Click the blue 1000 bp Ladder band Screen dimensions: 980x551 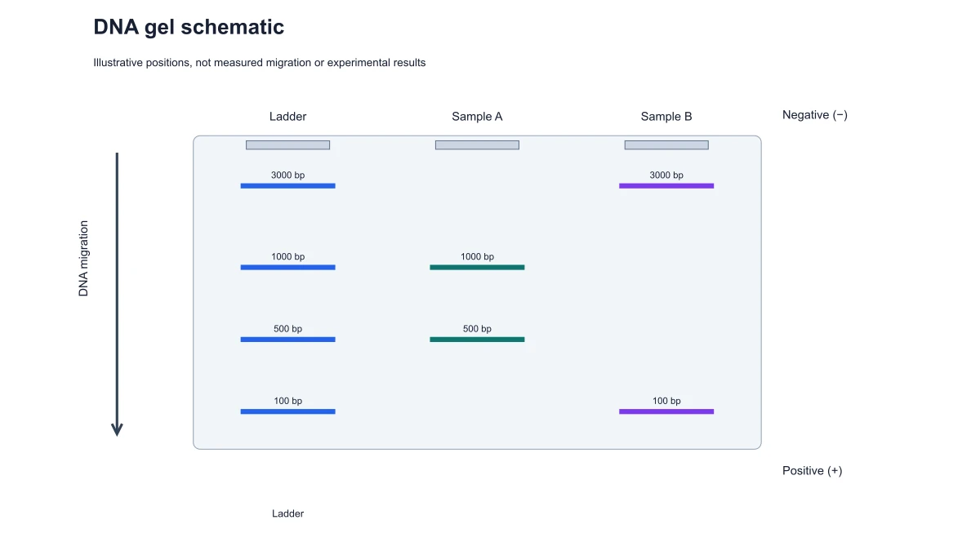pyautogui.click(x=287, y=268)
